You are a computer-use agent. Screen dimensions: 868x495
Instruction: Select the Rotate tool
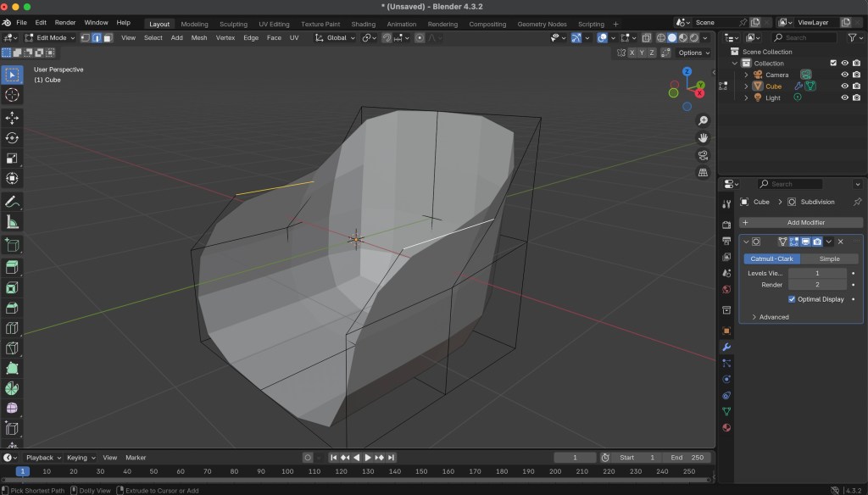pyautogui.click(x=12, y=138)
